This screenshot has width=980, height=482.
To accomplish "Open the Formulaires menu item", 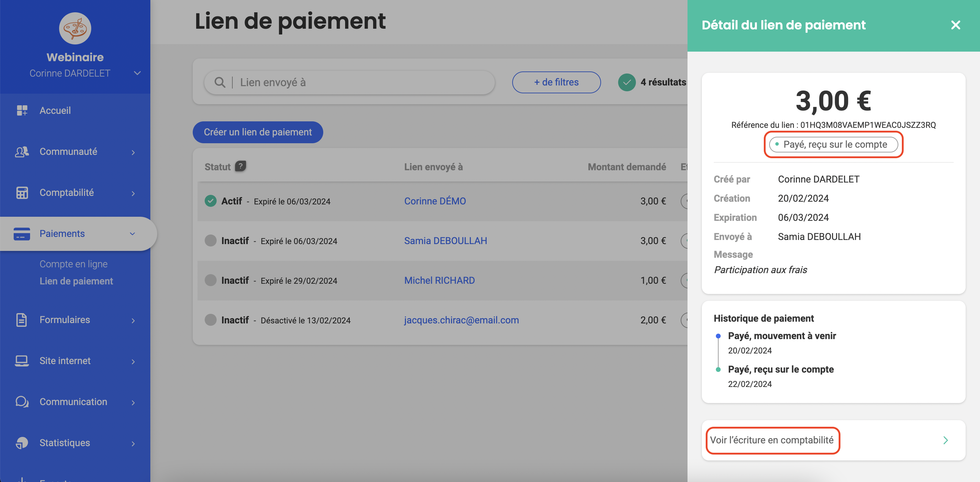I will tap(75, 320).
